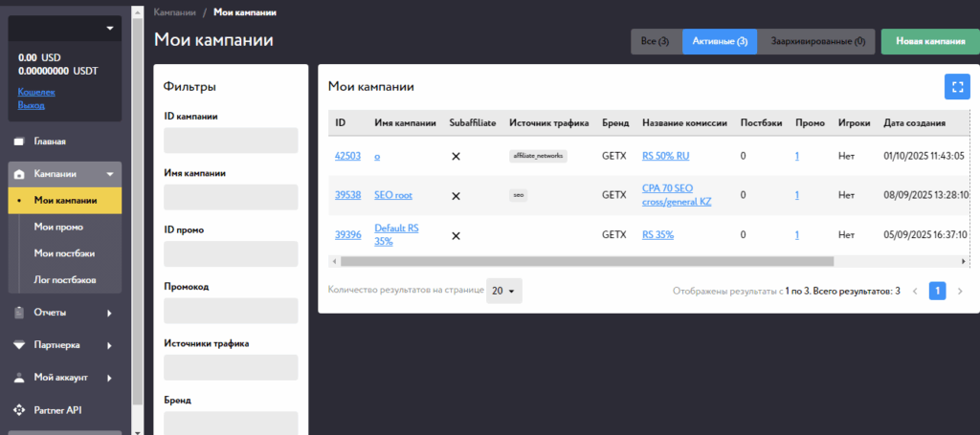Click the Отчеты reports icon
Viewport: 980px width, 435px height.
[x=18, y=313]
